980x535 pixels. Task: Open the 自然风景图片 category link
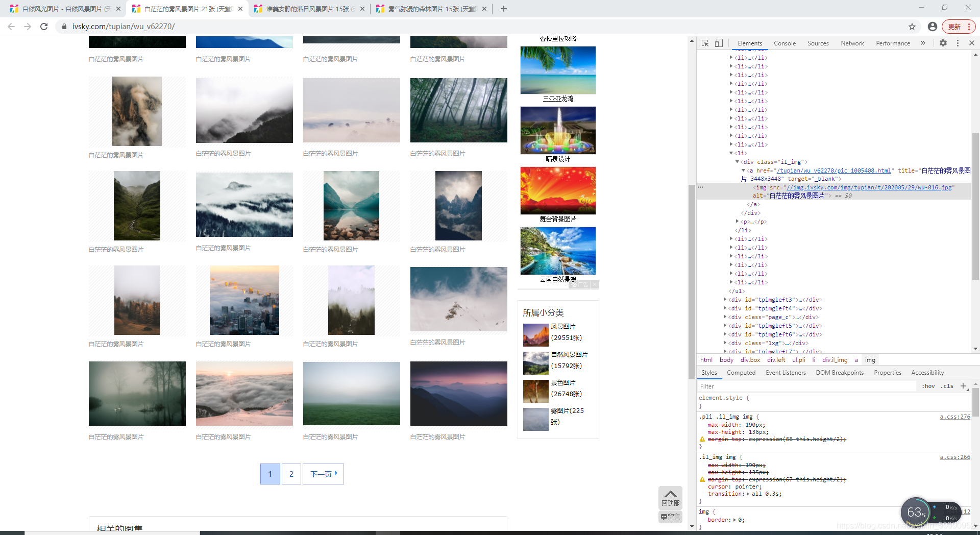[569, 355]
